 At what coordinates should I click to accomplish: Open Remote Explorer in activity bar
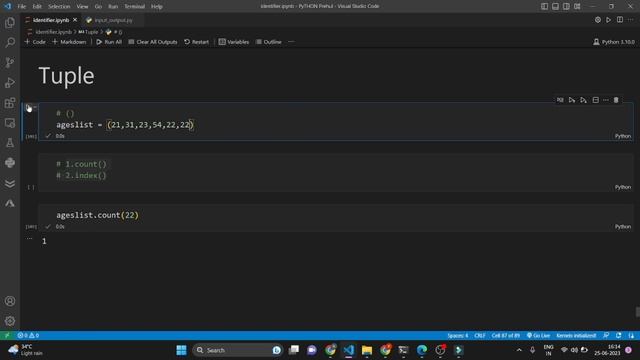point(10,122)
